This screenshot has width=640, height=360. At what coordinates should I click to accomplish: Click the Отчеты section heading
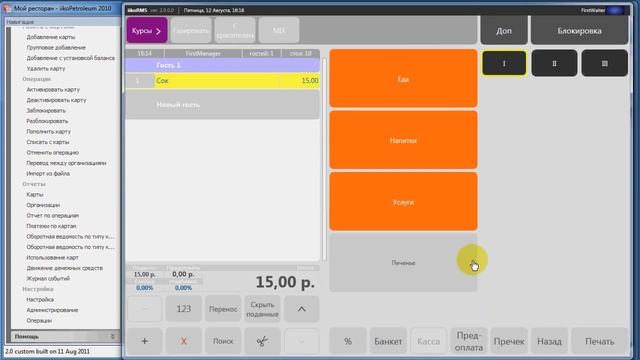pos(34,184)
